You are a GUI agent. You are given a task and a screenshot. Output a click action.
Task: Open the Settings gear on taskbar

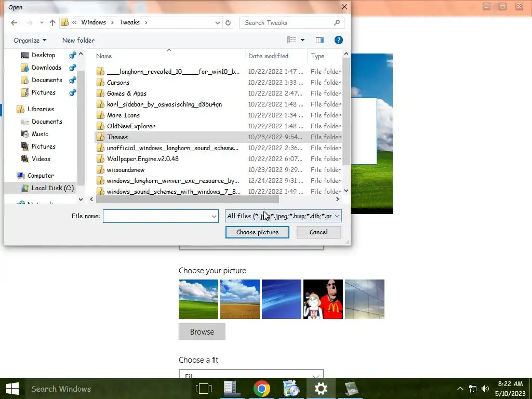tap(321, 389)
